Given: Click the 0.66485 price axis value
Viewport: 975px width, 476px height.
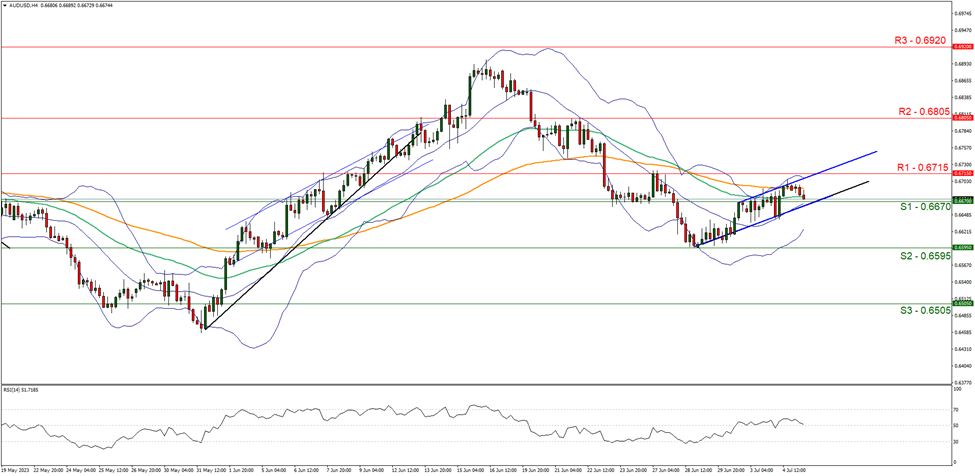Looking at the screenshot, I should click(963, 214).
